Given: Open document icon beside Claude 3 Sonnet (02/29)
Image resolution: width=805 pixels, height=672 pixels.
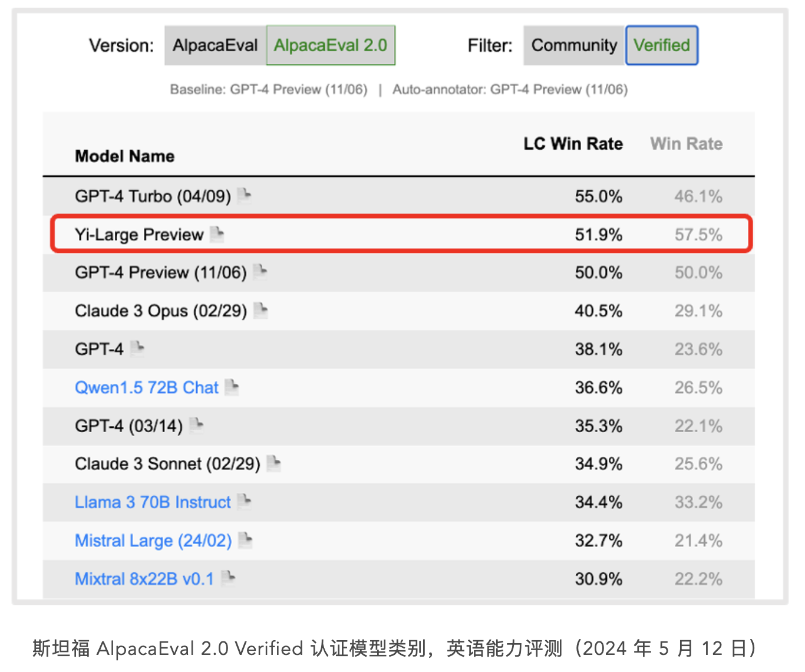Looking at the screenshot, I should pyautogui.click(x=274, y=463).
